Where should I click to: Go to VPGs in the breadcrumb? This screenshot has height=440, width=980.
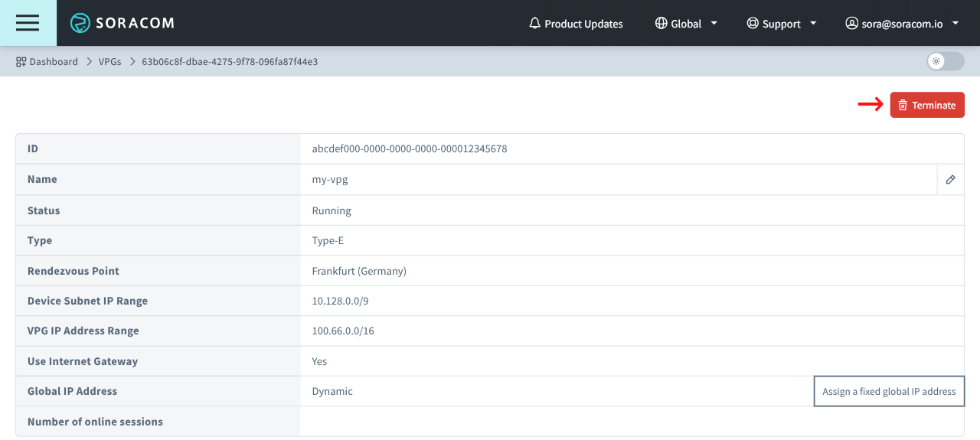click(109, 61)
